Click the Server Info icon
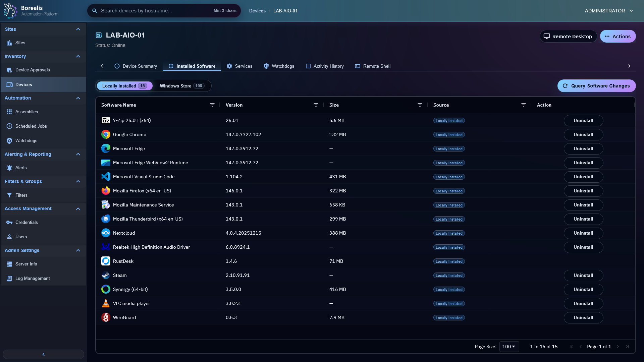Screen dimensions: 644x362 coord(9,264)
